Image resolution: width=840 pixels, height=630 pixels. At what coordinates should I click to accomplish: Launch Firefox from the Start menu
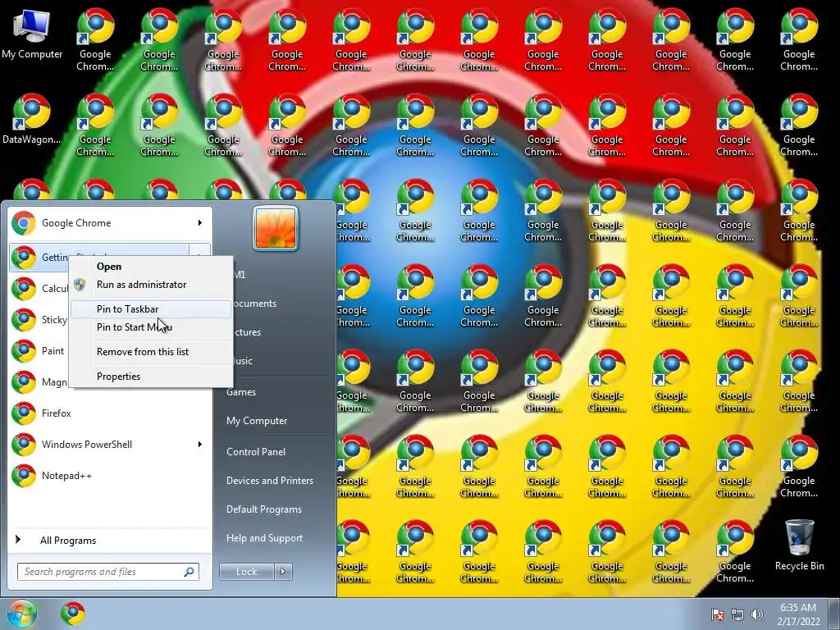[110, 413]
